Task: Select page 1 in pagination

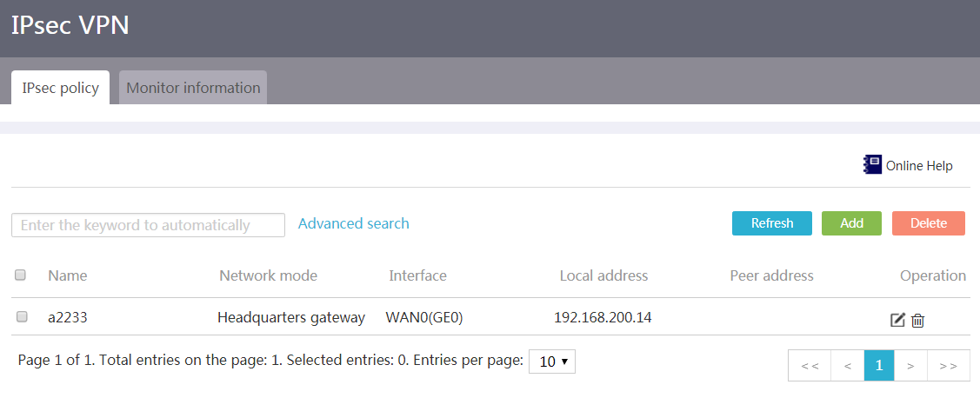Action: point(879,366)
